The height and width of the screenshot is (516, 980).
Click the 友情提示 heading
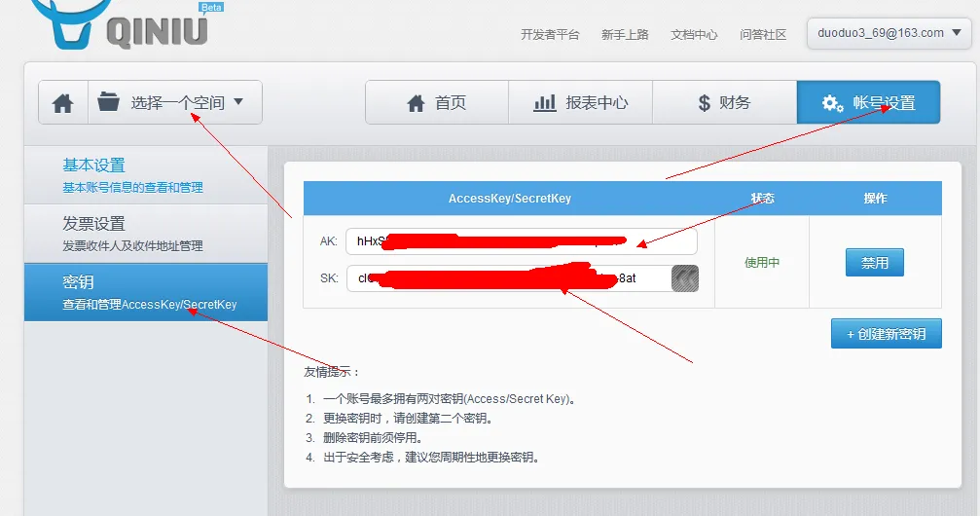332,372
